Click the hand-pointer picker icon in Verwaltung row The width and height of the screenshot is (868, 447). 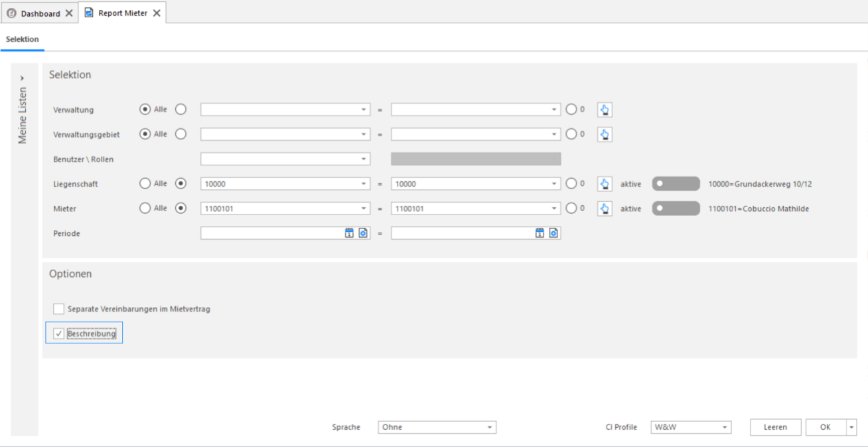[604, 110]
